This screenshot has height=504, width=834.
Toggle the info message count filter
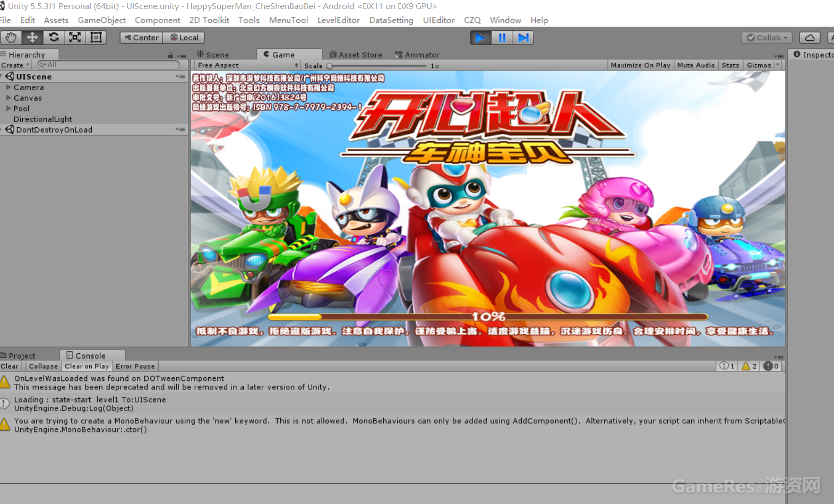pyautogui.click(x=727, y=366)
